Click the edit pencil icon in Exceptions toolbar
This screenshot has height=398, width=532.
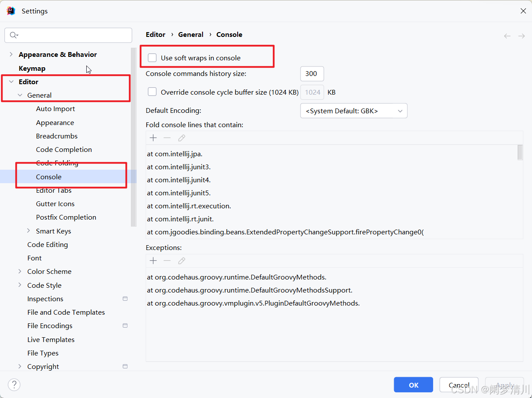click(182, 261)
